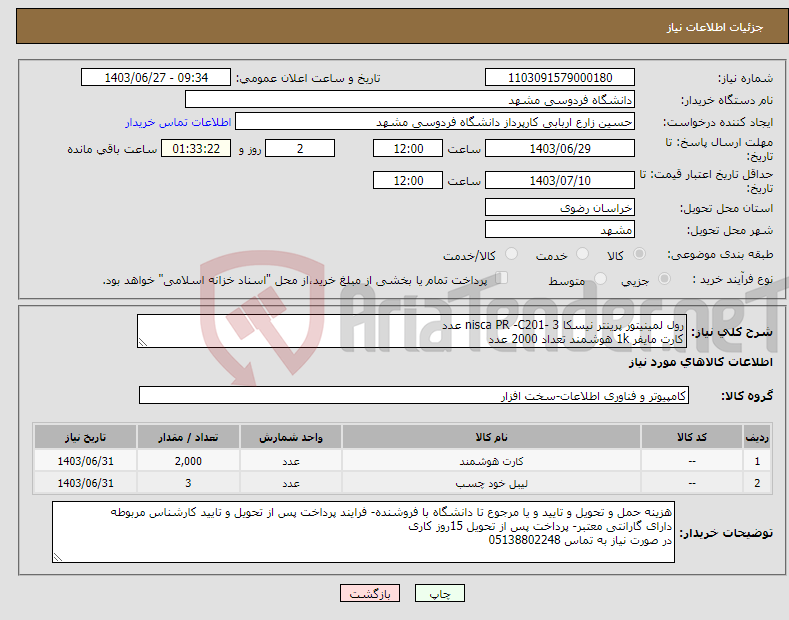Select the کالا/خدمت radio button
This screenshot has height=620, width=789.
pos(511,254)
